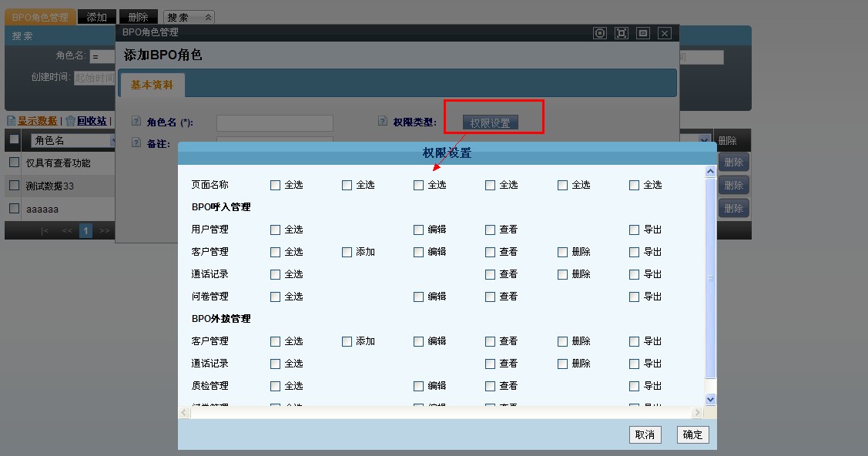Enable 添加 permission for 客户管理 in BPO呼入管理

point(347,252)
